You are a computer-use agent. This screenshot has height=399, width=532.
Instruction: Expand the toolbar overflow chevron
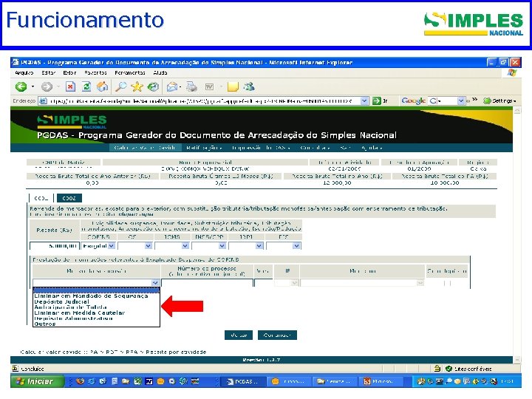click(x=474, y=100)
